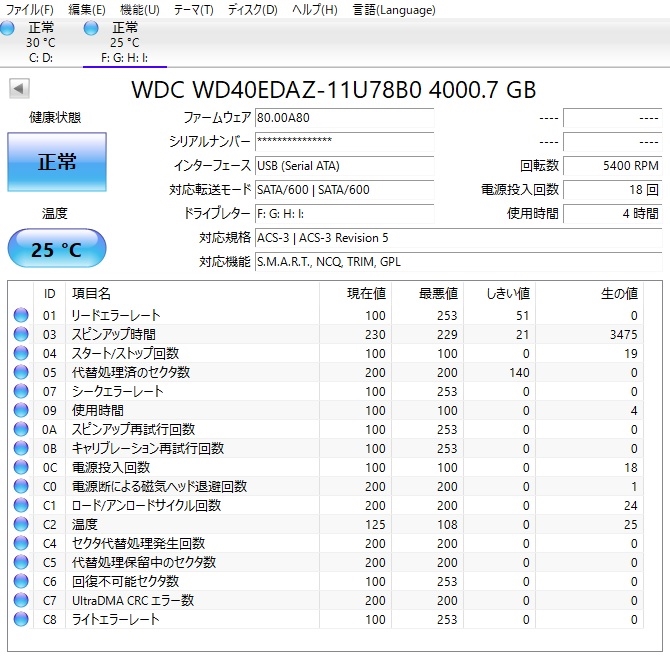Click the disk title WDC WD40EDAZ-11U78B0 4000.7 GB
670x660 pixels.
point(334,90)
